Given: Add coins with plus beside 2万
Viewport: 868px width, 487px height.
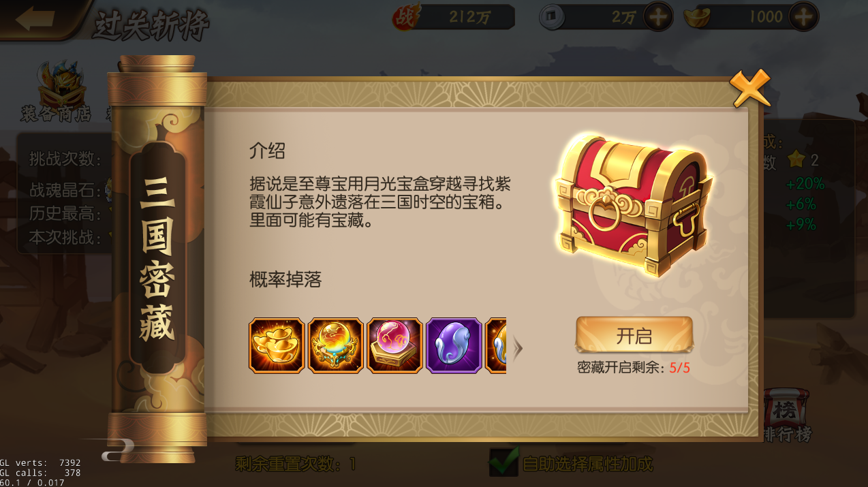Looking at the screenshot, I should (x=658, y=17).
